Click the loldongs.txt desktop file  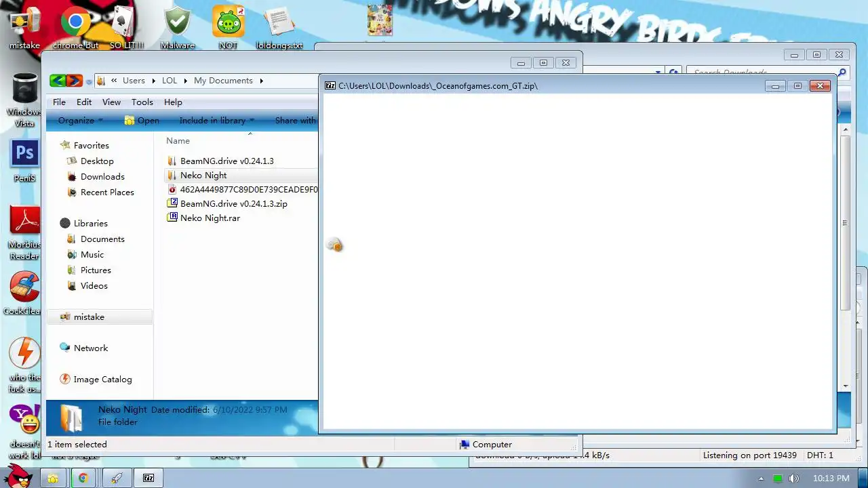[x=279, y=27]
